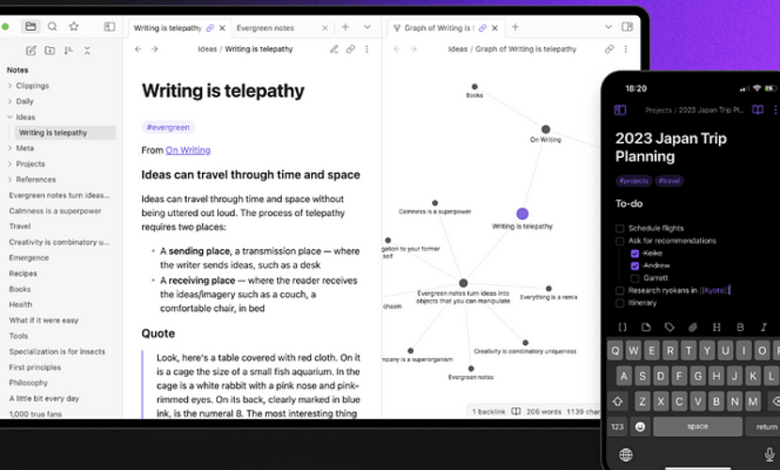Tap the globe key on the phone keyboard
The width and height of the screenshot is (780, 470).
coord(626,454)
